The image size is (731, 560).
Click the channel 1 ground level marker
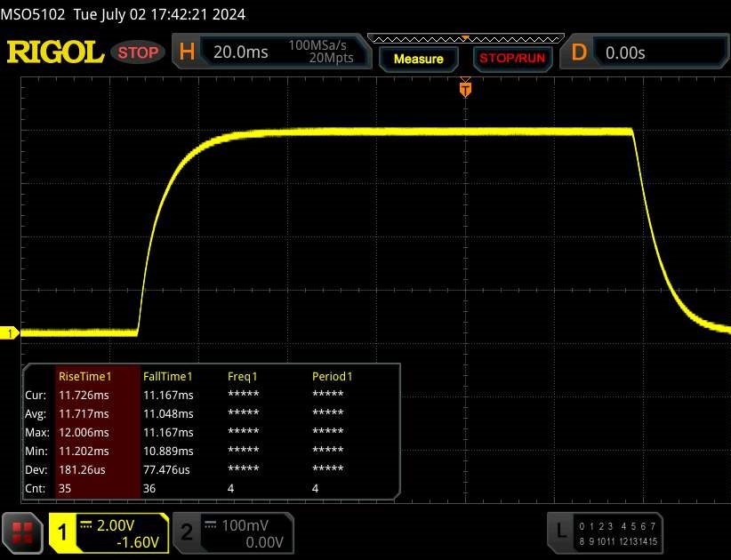[x=9, y=333]
